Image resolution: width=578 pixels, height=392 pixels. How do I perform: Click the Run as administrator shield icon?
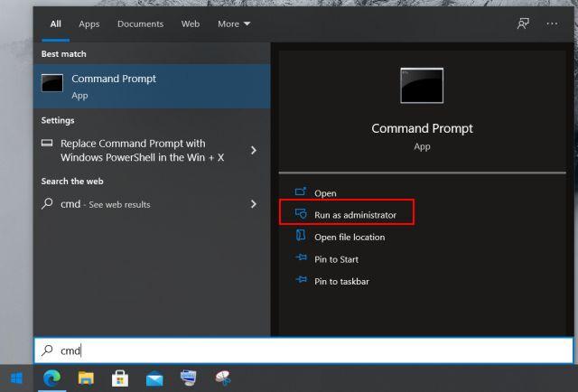pos(301,213)
